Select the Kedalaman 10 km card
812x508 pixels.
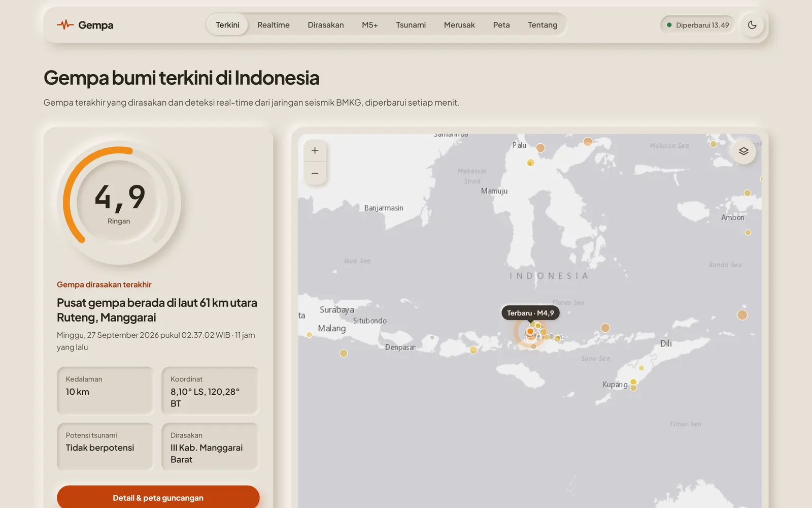tap(105, 391)
